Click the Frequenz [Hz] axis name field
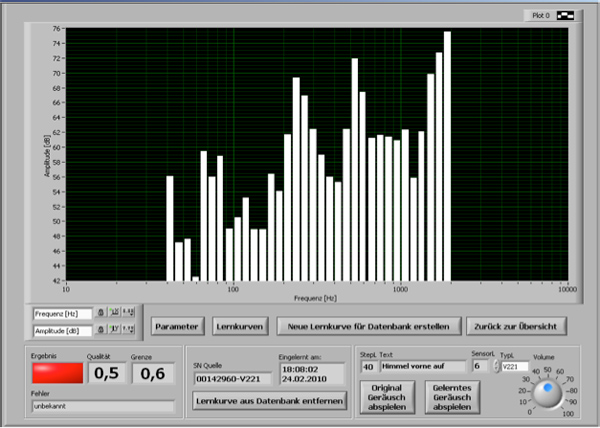This screenshot has width=600, height=428. pos(62,313)
